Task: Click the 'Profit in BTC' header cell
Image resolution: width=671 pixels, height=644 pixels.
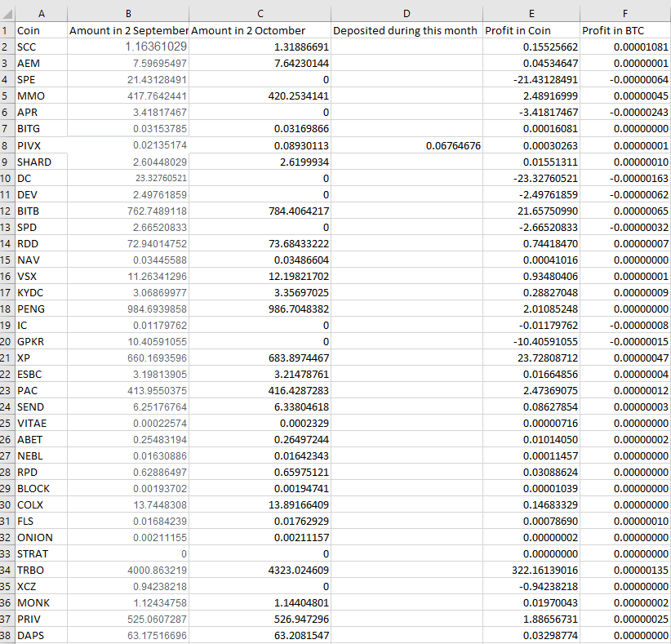Action: (x=625, y=30)
